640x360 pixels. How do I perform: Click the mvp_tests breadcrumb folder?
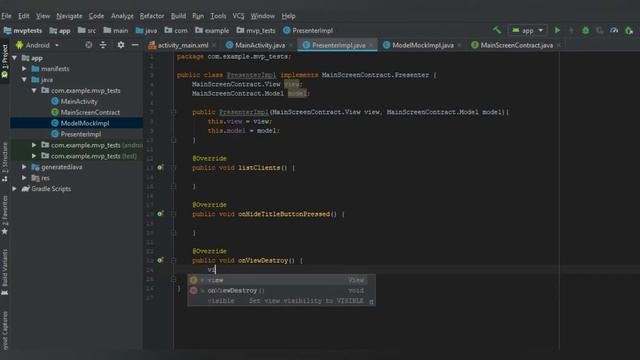[x=256, y=30]
